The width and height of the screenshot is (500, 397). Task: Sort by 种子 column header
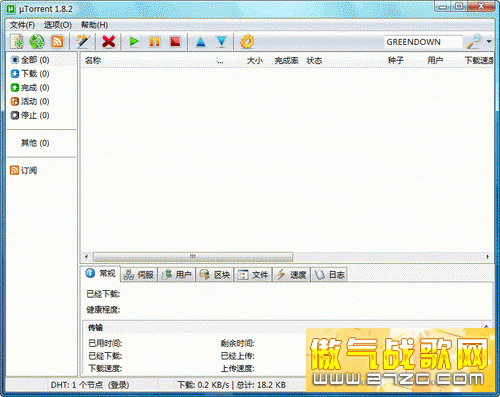[x=396, y=61]
